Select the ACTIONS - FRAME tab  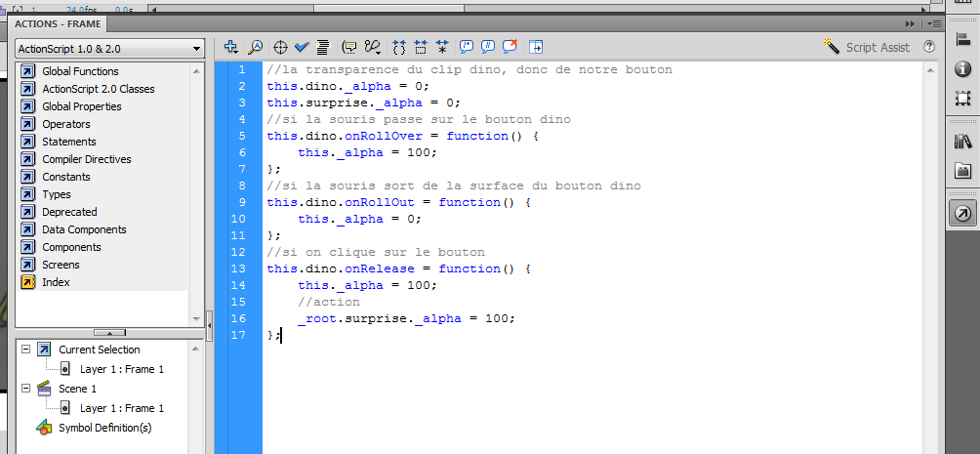pyautogui.click(x=58, y=23)
